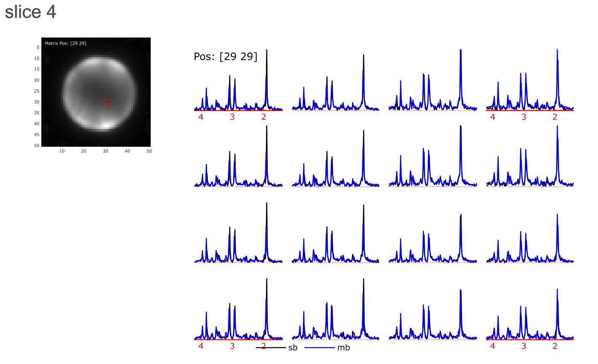Click the blue mb legend line sample
Screen dimensions: 598x364
point(320,348)
